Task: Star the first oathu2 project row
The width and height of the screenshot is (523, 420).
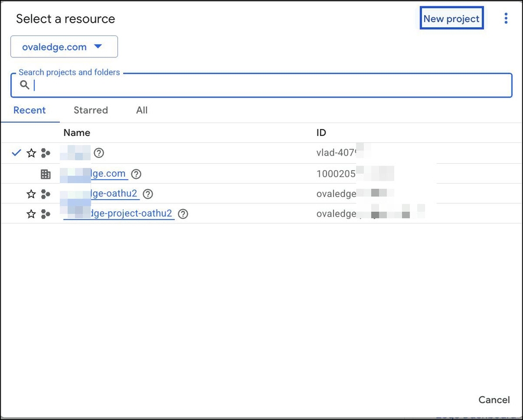Action: point(31,194)
